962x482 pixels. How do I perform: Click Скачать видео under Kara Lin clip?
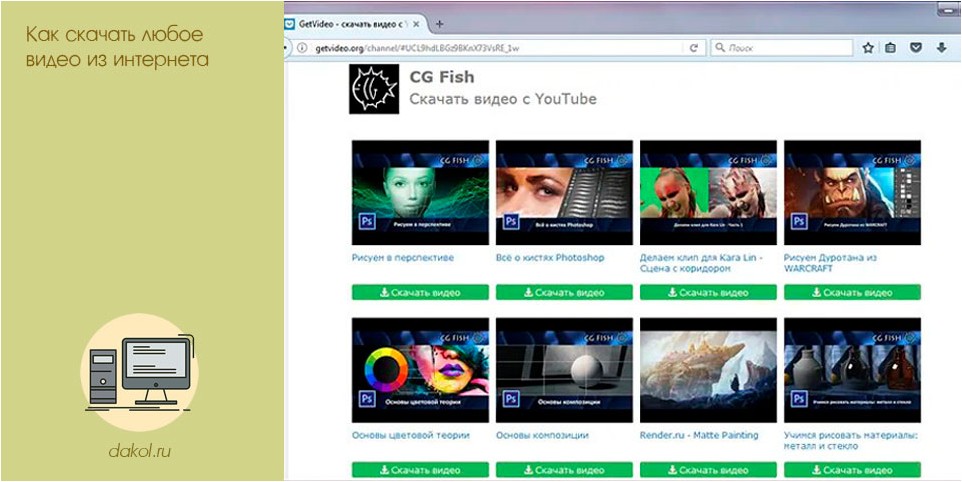[x=708, y=293]
